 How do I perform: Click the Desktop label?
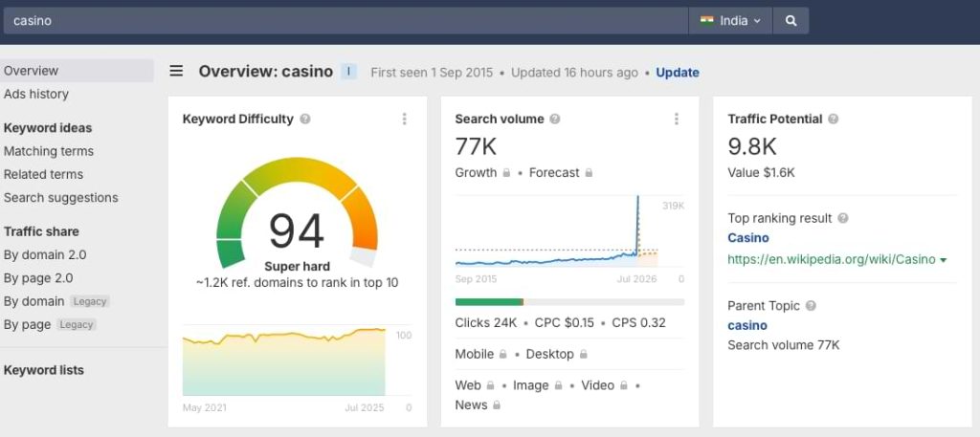pos(549,354)
